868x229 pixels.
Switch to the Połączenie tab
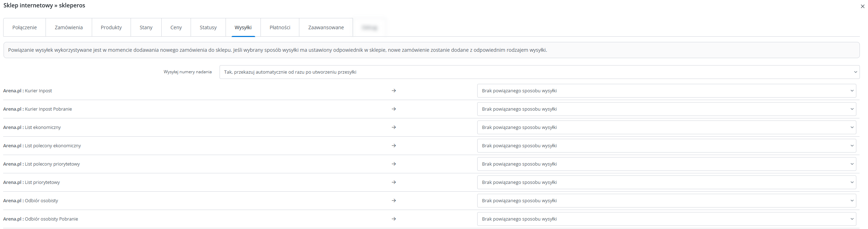pos(25,27)
